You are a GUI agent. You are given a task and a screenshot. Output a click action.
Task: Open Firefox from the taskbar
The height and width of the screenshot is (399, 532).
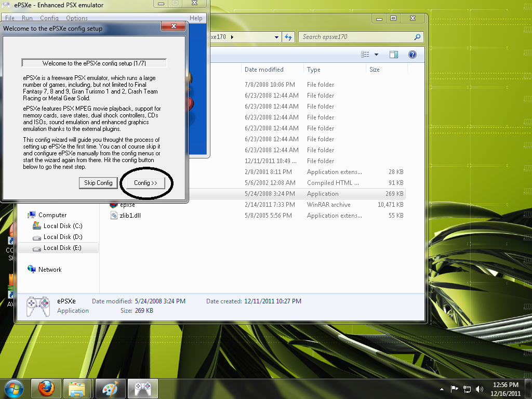[46, 389]
